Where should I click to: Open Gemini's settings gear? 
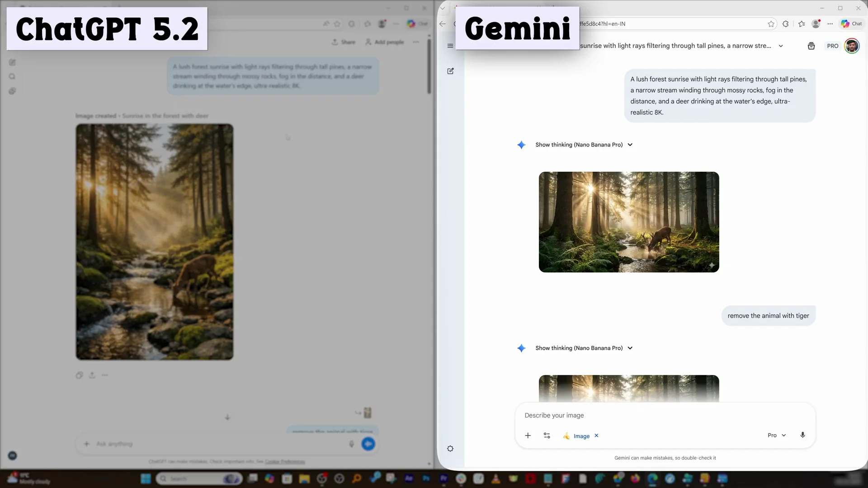450,448
